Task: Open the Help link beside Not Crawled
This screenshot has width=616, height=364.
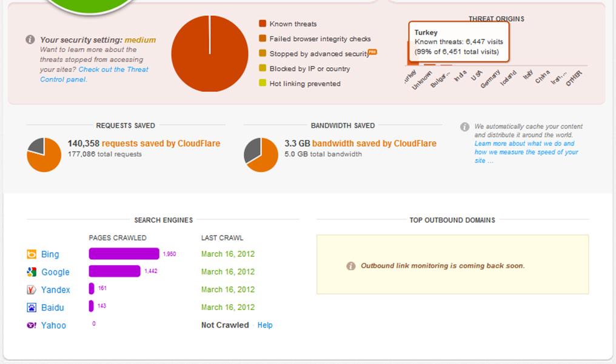Action: pos(265,325)
